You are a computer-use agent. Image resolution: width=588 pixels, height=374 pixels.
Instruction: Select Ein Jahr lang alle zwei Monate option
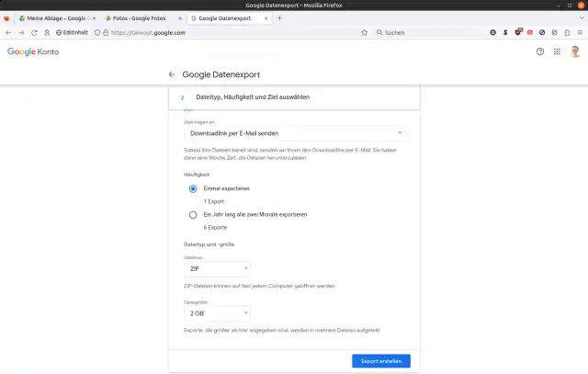[x=193, y=215]
